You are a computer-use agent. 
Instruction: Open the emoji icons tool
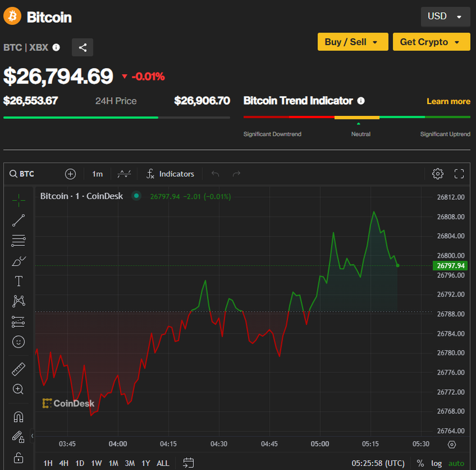(19, 342)
